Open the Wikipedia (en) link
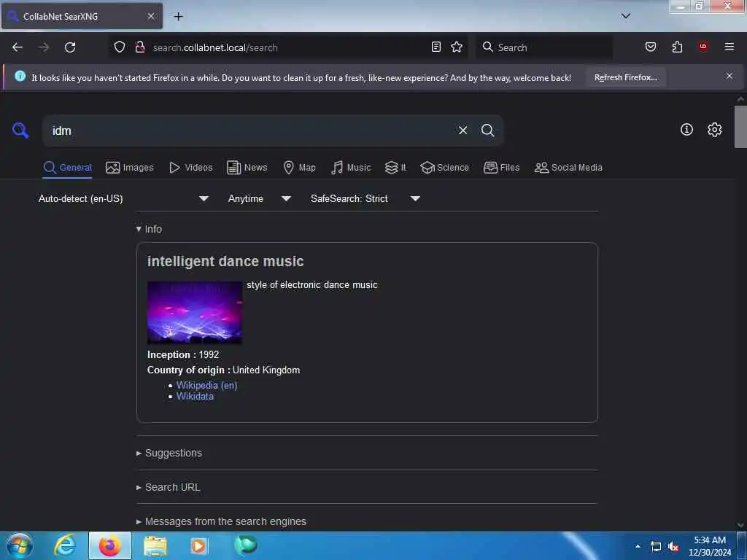Screen dimensions: 747x560 206,385
